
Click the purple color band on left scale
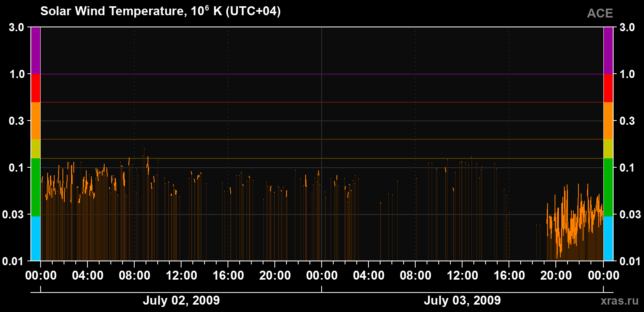[x=36, y=51]
